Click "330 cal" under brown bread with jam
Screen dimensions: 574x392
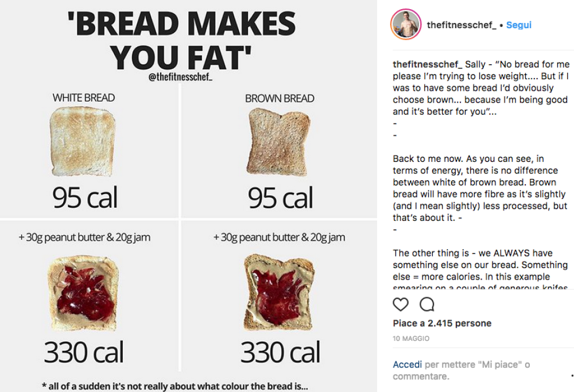tap(280, 352)
